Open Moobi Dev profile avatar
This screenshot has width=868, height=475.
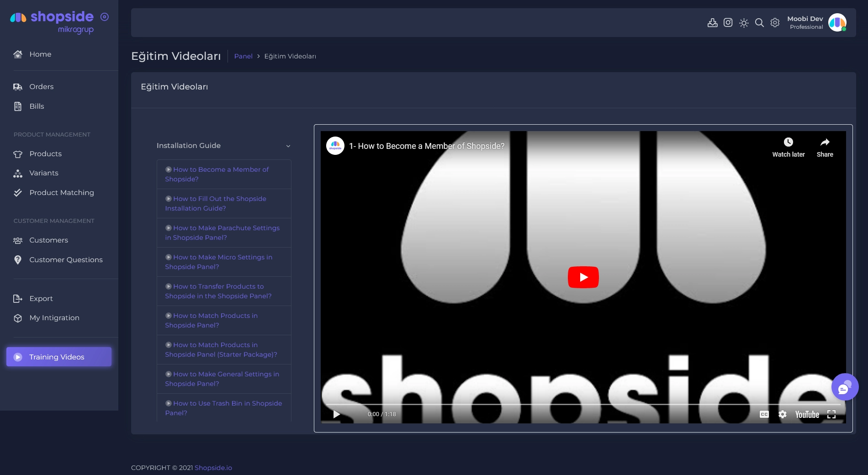coord(837,22)
